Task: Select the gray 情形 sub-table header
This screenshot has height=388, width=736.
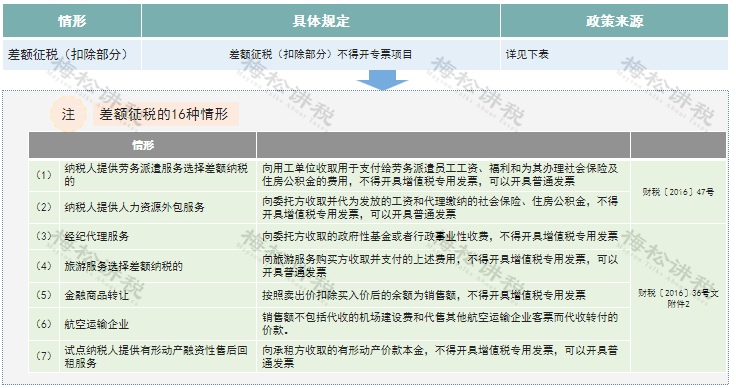Action: 143,145
